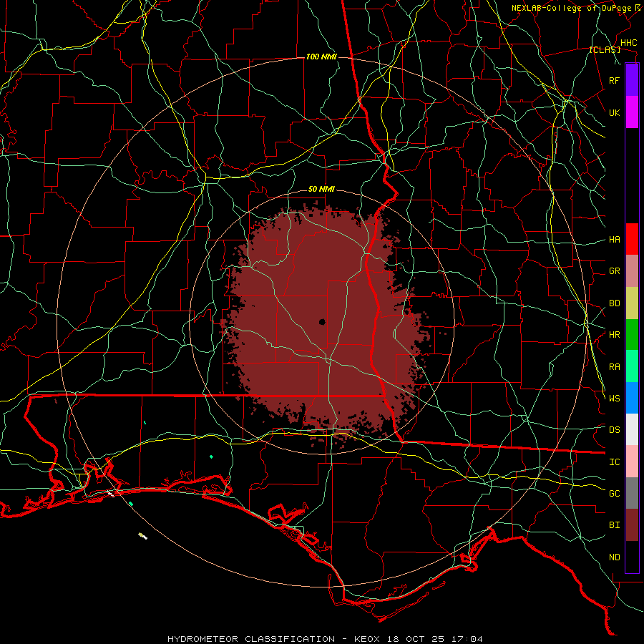Click the black radar site dot

pos(323,322)
